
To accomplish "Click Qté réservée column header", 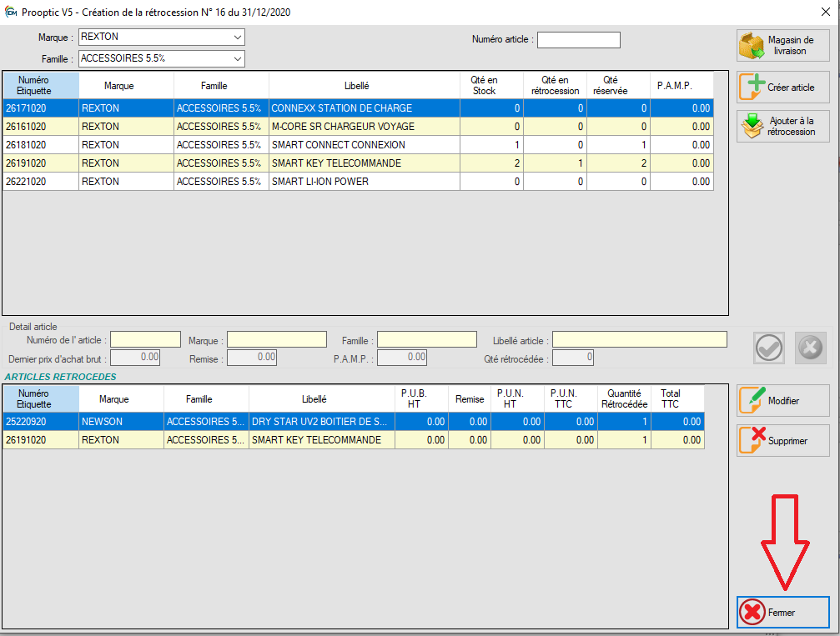I will click(618, 85).
